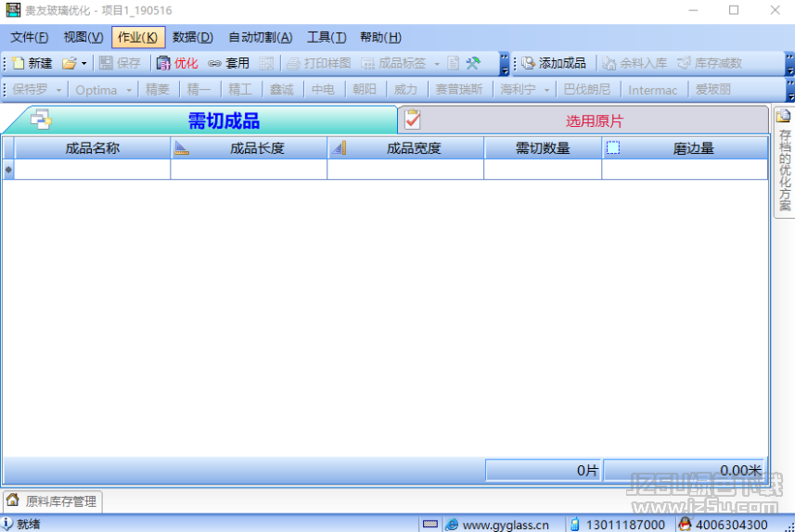Expand the 成品标签 dropdown arrow

click(x=437, y=63)
